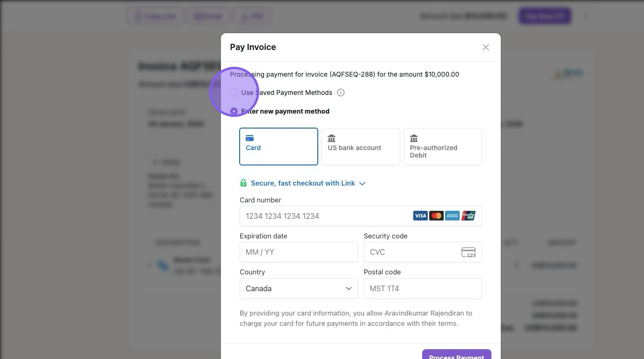The height and width of the screenshot is (359, 644).
Task: Click the Mastercard logo
Action: [436, 216]
